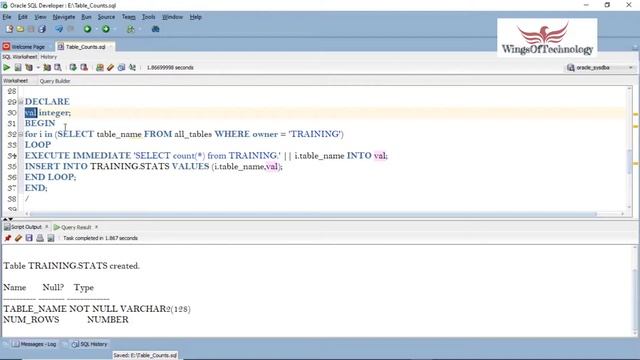
Task: Open the dropdown next to Back button
Action: tap(96, 29)
